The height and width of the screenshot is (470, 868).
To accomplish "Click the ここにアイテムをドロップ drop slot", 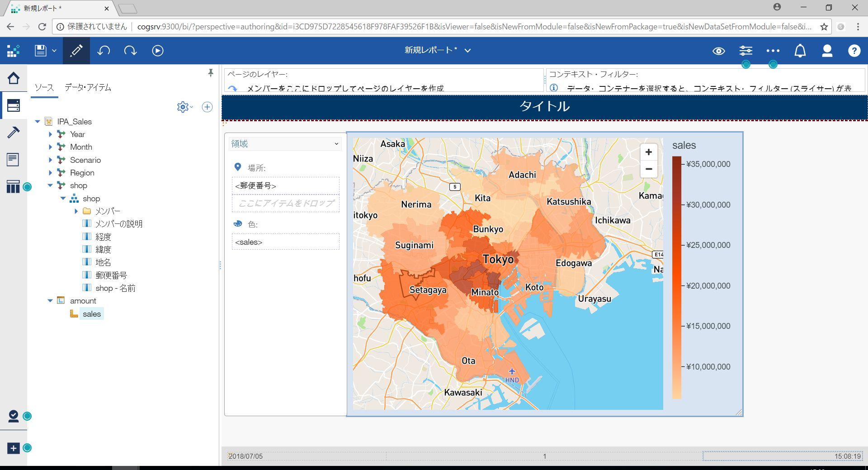I will [286, 204].
